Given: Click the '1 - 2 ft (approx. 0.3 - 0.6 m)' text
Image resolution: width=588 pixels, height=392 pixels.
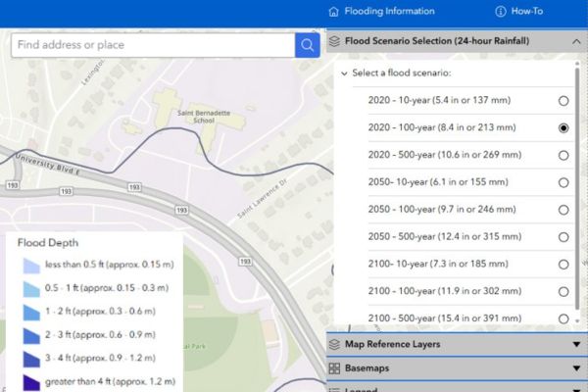Looking at the screenshot, I should click(x=100, y=312).
